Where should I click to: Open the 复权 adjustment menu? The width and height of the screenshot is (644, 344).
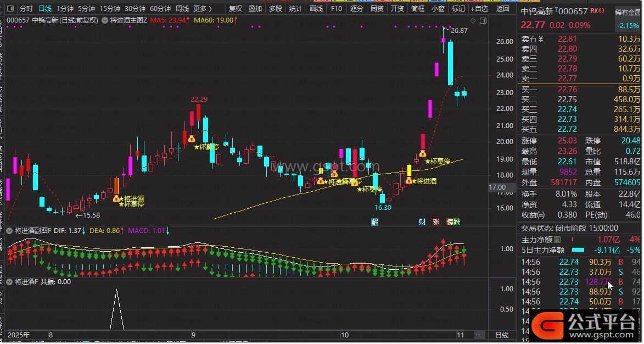[236, 8]
